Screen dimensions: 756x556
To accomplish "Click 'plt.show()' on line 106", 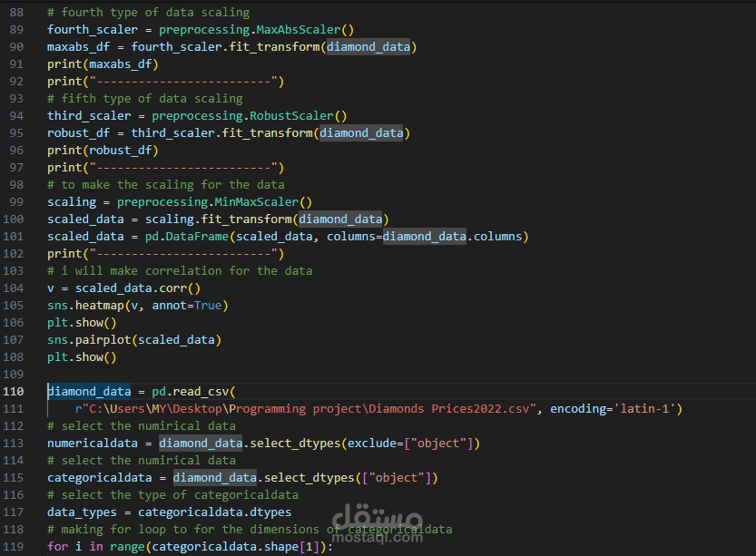I will (82, 323).
